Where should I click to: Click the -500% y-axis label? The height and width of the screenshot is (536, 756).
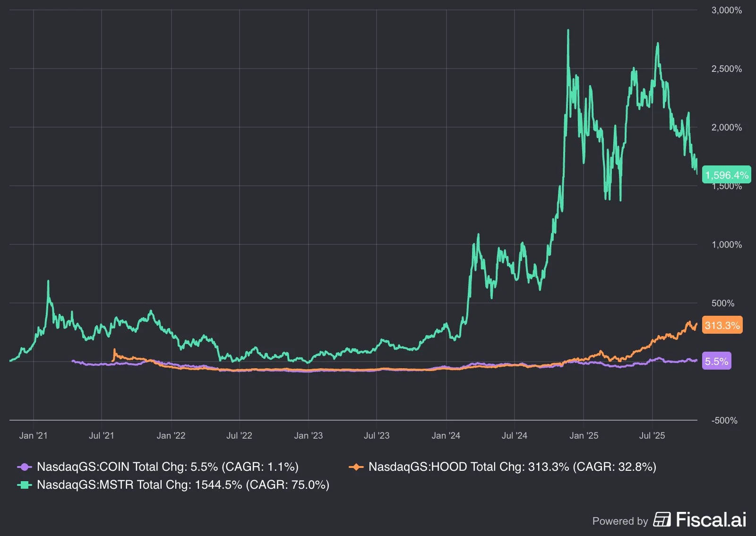coord(724,420)
